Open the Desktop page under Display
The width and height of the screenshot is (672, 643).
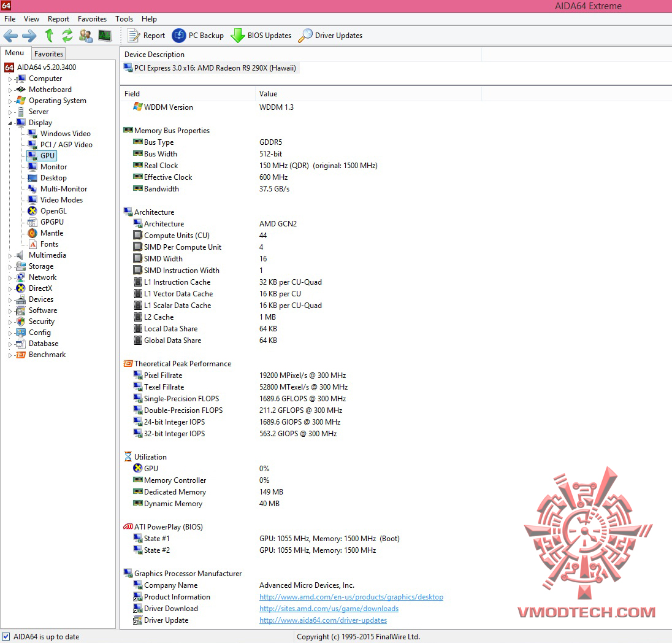(53, 177)
